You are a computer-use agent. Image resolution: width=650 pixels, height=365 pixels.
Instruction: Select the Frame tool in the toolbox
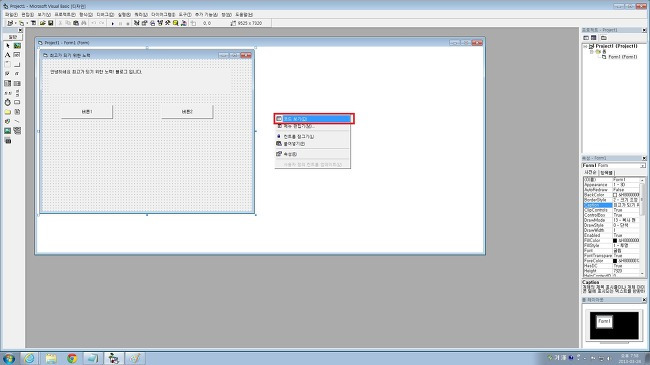click(7, 64)
